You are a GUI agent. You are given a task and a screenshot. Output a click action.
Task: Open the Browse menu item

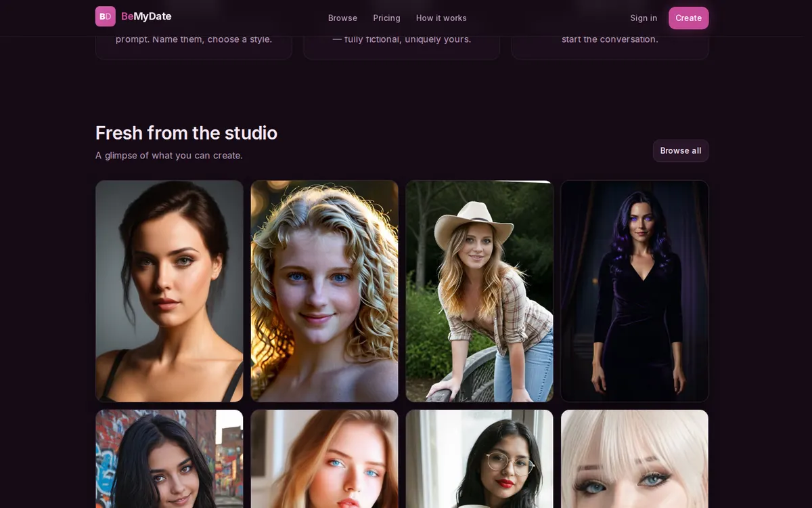click(342, 18)
